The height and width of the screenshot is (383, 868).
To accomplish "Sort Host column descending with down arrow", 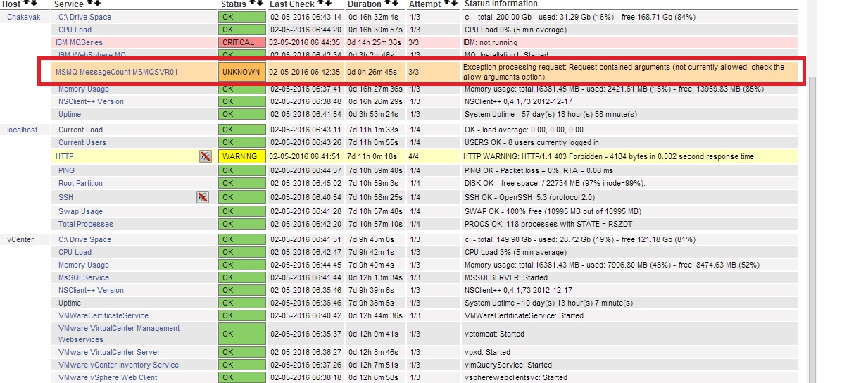I will 33,4.
